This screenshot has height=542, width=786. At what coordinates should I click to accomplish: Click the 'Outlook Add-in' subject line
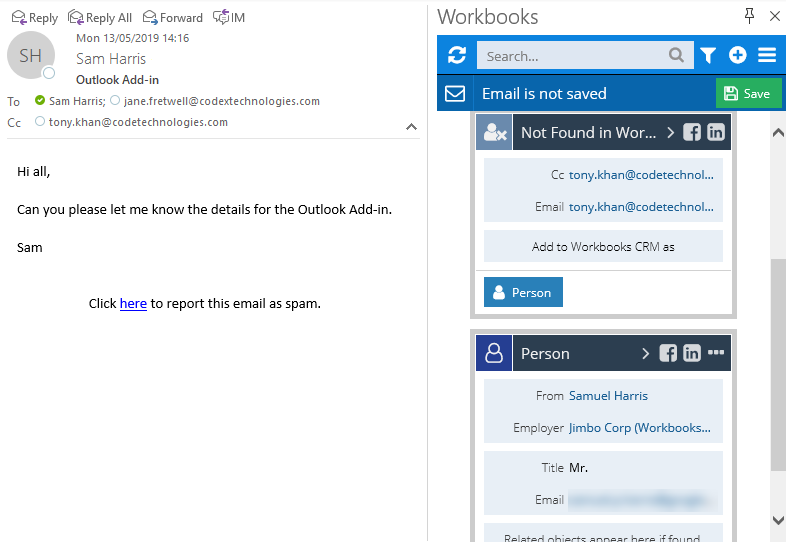117,80
